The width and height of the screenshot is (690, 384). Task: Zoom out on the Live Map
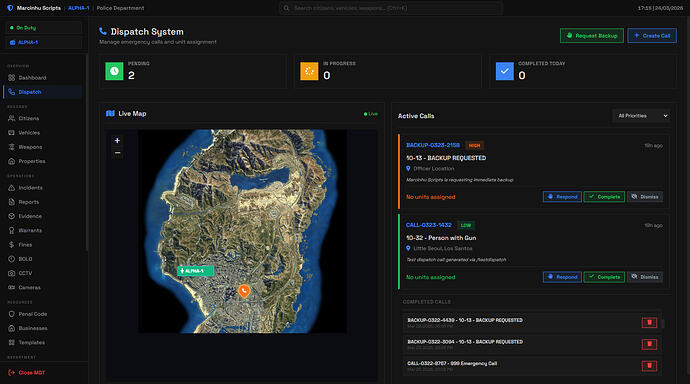tap(117, 153)
